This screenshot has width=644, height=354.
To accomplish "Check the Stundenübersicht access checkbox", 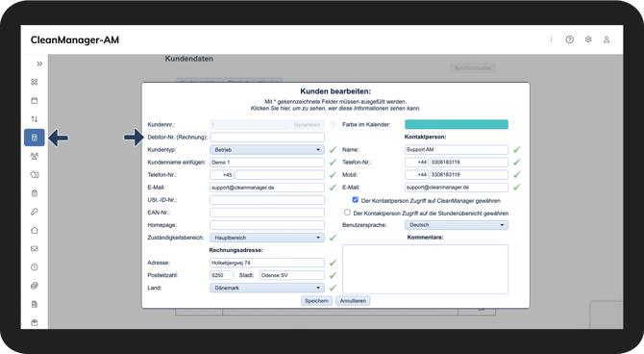I will [x=347, y=213].
